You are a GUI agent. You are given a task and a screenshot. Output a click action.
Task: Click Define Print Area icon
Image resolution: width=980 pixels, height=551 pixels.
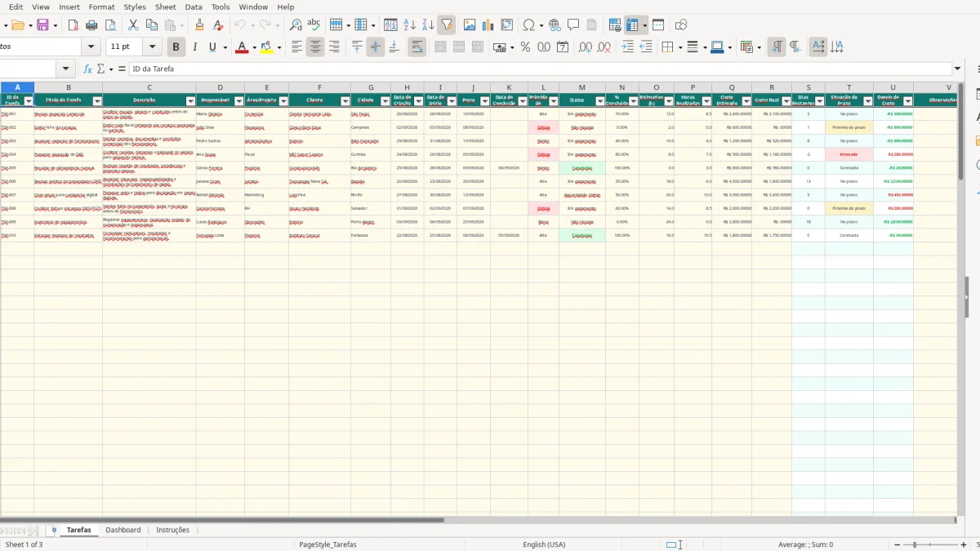(x=615, y=25)
